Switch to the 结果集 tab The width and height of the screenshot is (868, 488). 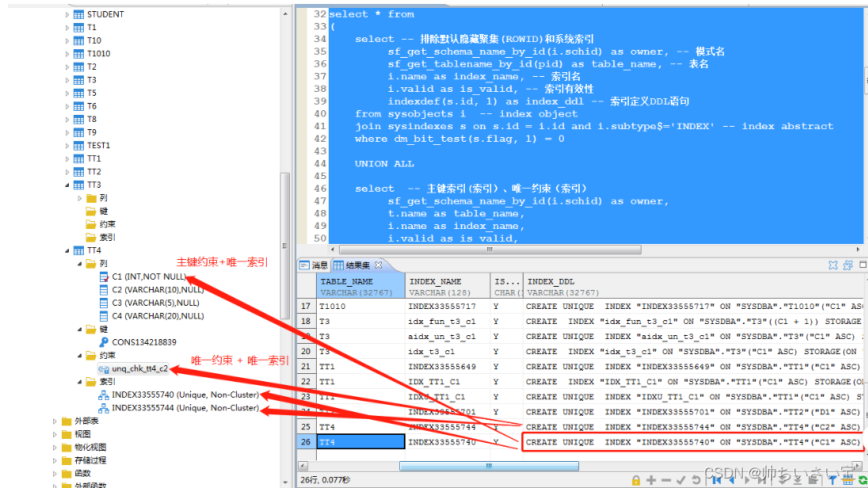click(358, 265)
